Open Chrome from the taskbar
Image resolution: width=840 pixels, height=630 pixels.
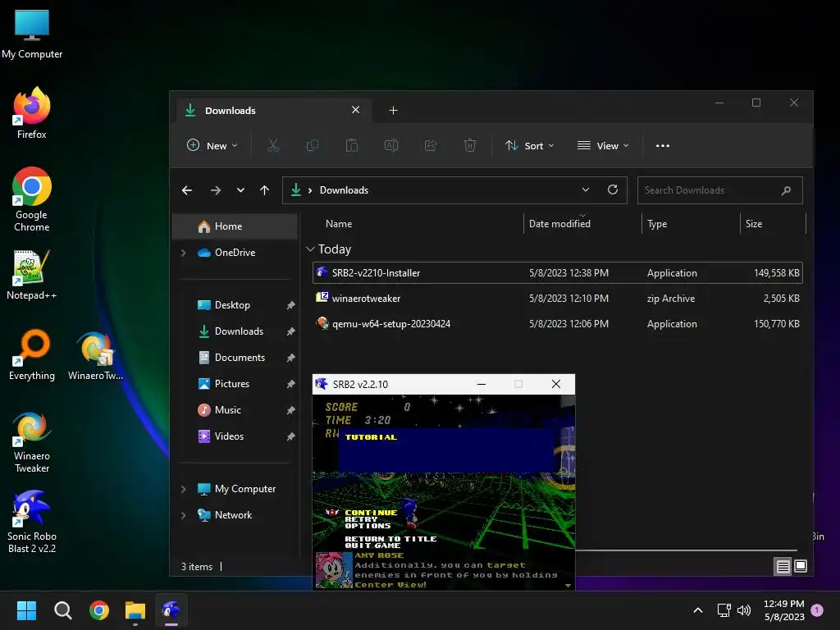coord(99,610)
